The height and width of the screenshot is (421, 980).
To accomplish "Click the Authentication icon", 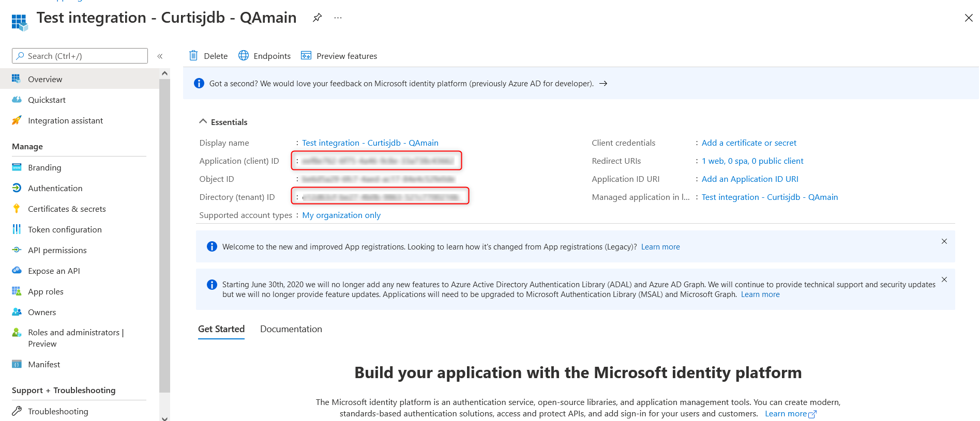I will click(17, 188).
